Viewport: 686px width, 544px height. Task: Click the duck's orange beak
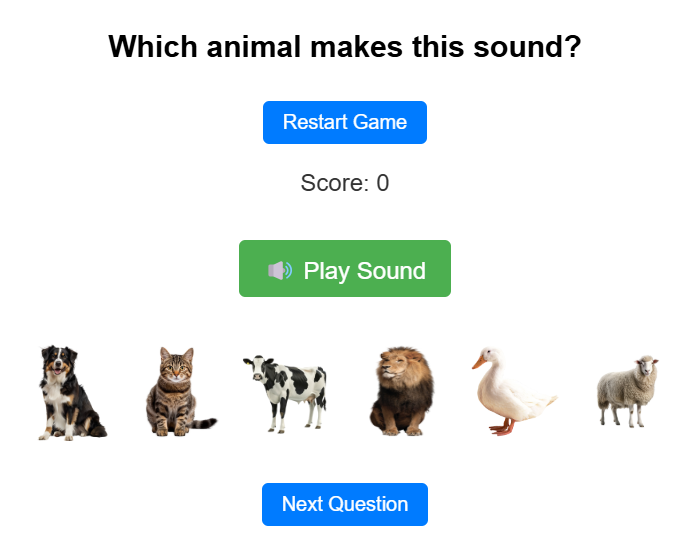[479, 362]
